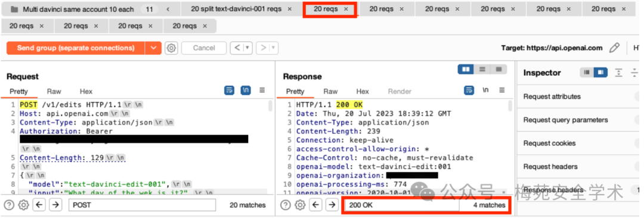
Task: Switch Request view to Hex
Action: coord(86,92)
